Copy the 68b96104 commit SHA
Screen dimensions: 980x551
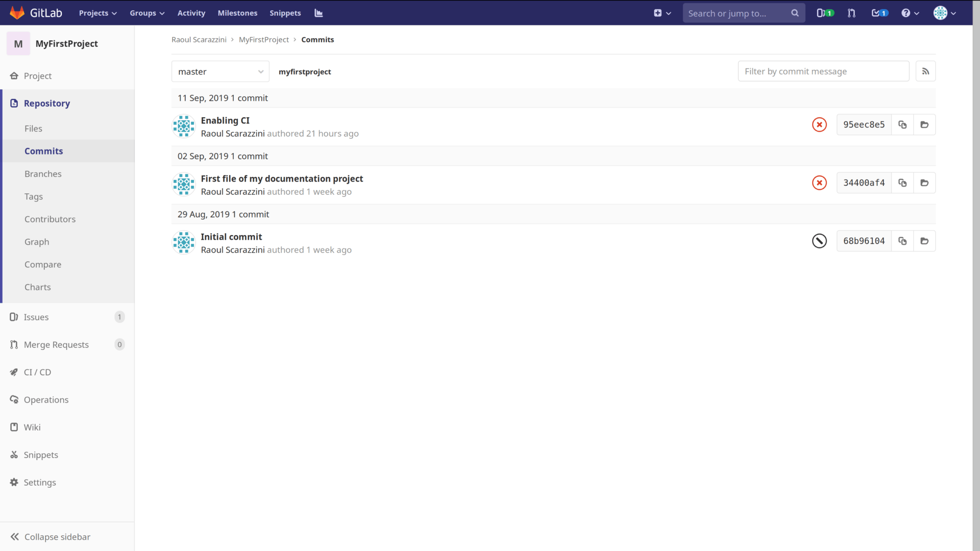pyautogui.click(x=902, y=240)
